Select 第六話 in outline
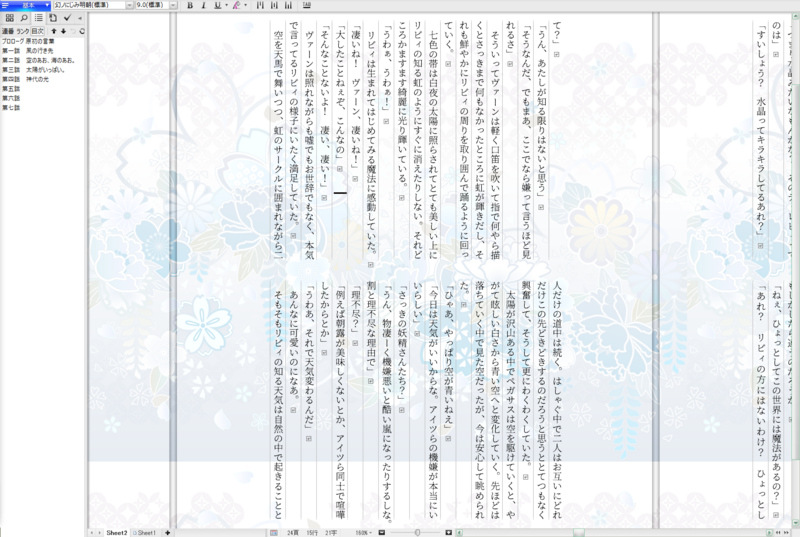This screenshot has height=537, width=800. click(x=11, y=98)
